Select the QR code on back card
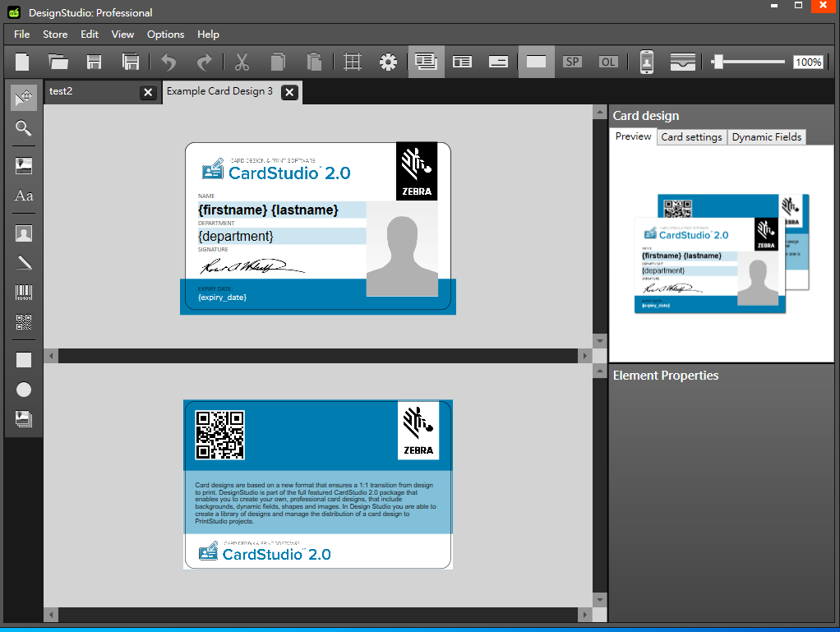The width and height of the screenshot is (840, 632). (x=219, y=435)
